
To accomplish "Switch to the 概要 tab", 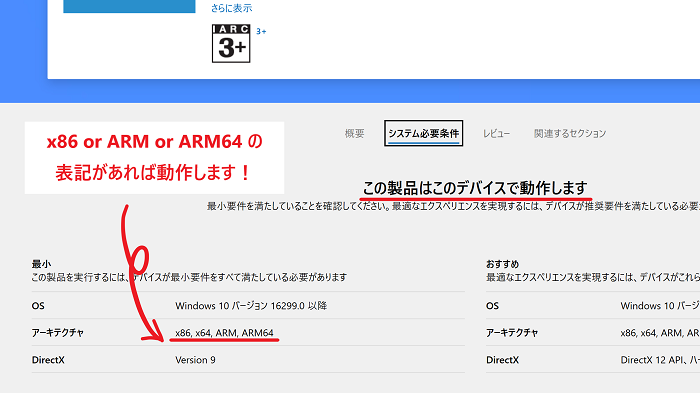I will tap(354, 134).
